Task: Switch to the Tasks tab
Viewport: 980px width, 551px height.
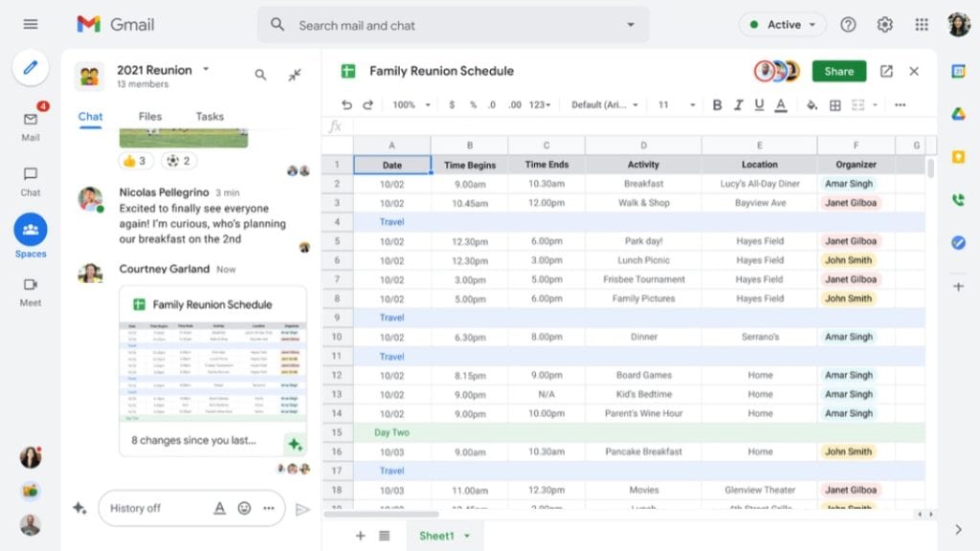Action: click(210, 117)
